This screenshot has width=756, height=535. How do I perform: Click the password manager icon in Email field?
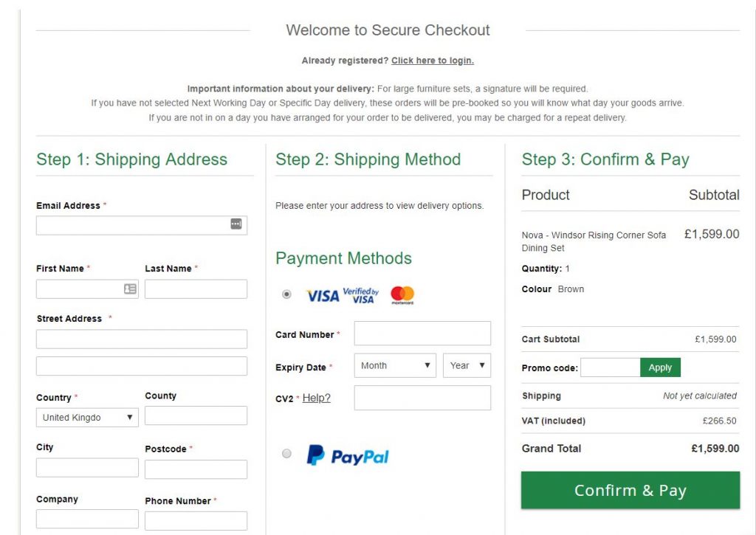tap(236, 224)
